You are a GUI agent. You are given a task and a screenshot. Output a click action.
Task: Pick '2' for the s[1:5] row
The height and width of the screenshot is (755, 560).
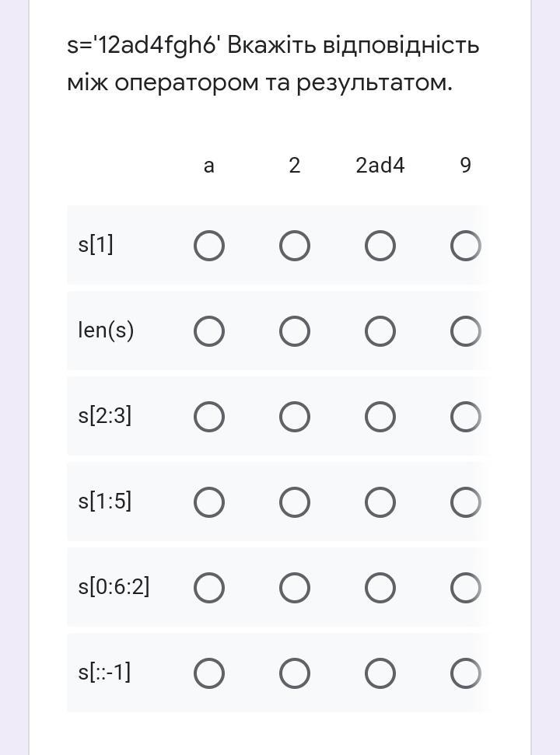[294, 502]
